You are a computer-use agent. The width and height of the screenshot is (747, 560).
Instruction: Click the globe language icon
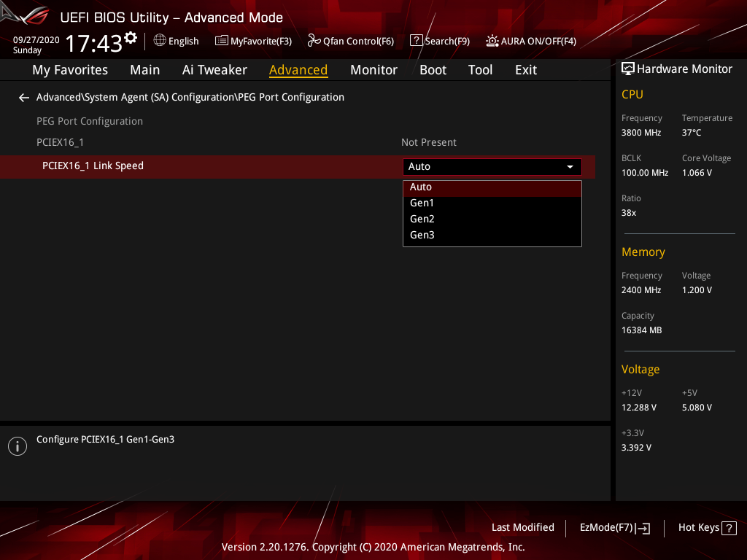pos(160,41)
